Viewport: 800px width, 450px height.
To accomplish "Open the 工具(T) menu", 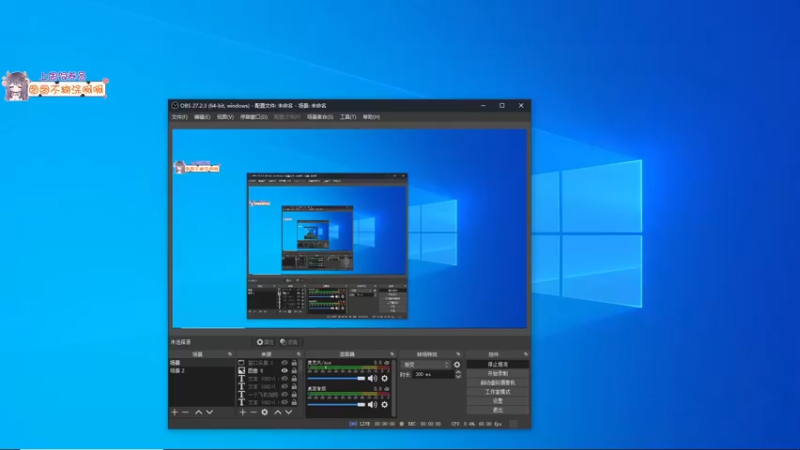I will [348, 117].
